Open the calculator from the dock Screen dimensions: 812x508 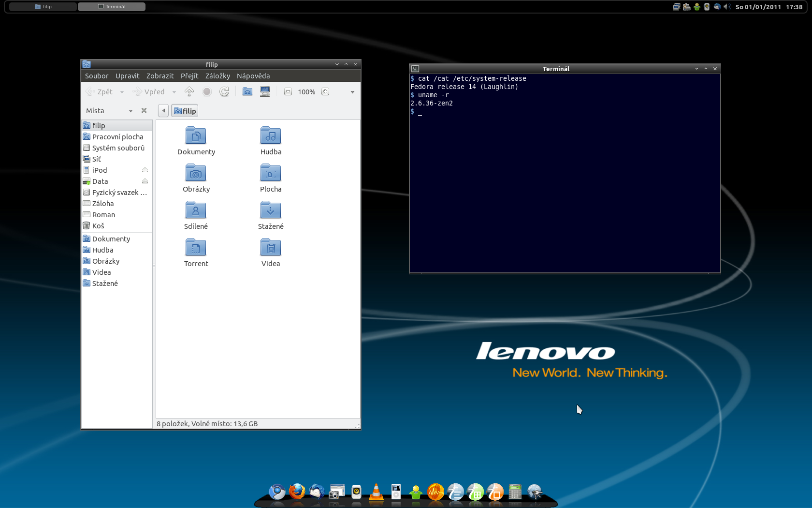point(515,492)
